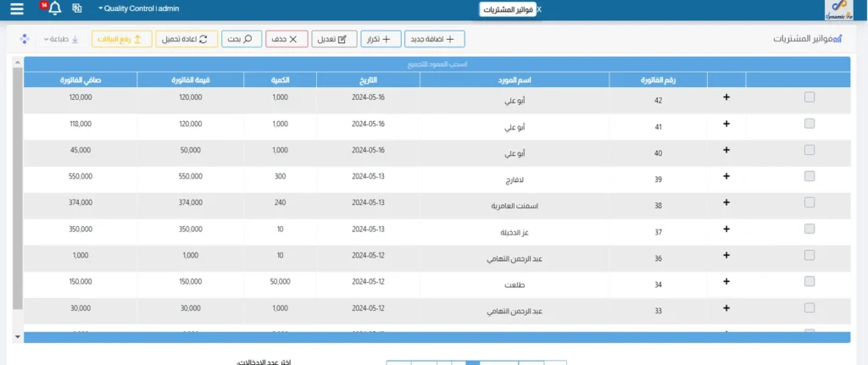Screen dimensions: 868x365
Task: Click the four-dot icon left of طباعة
Action: click(x=24, y=39)
